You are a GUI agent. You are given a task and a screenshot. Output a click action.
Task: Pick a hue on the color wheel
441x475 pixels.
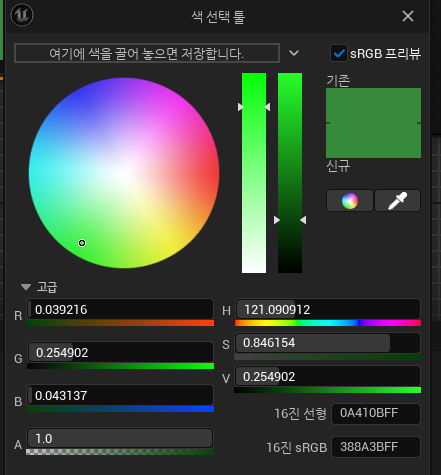[x=124, y=173]
